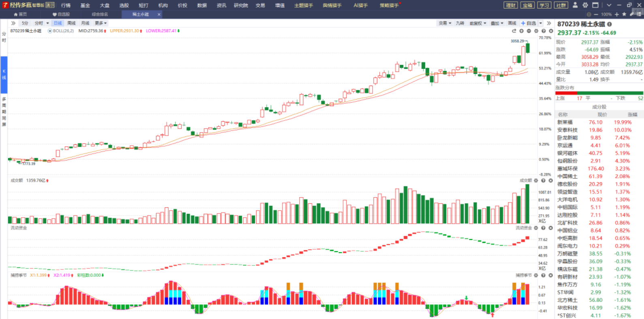Select the 5分 period option
Image resolution: width=644 pixels, height=319 pixels.
pyautogui.click(x=25, y=23)
